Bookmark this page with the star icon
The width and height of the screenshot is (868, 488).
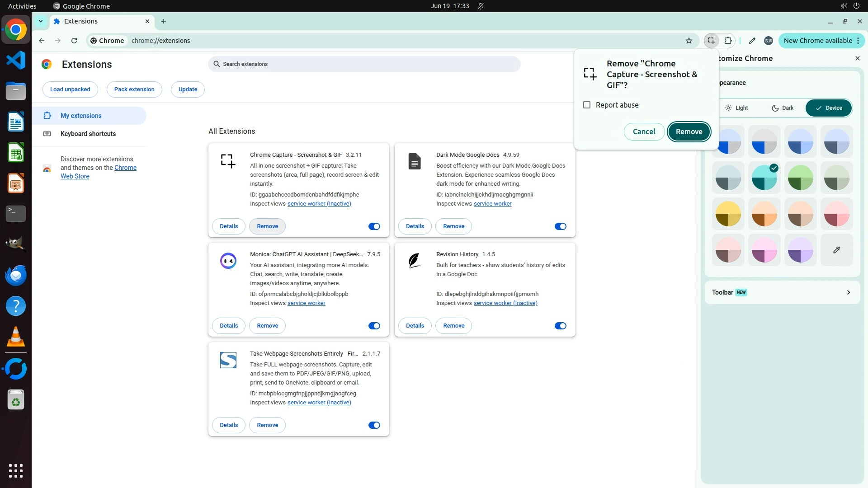coord(689,41)
